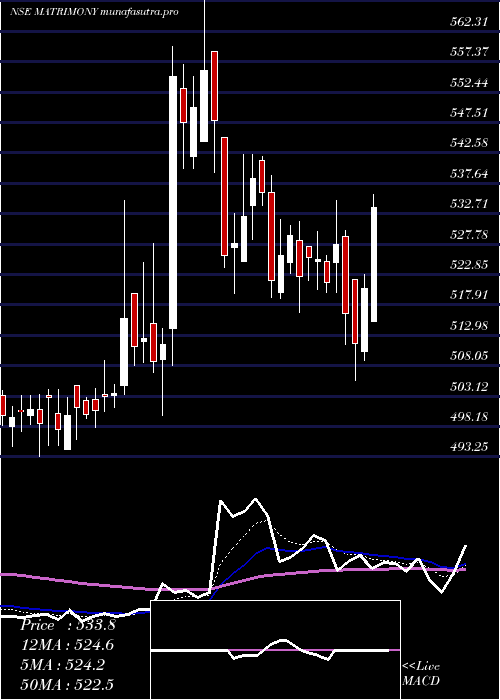500x700 pixels.
Task: Select the 537.64 price axis label
Action: 469,174
